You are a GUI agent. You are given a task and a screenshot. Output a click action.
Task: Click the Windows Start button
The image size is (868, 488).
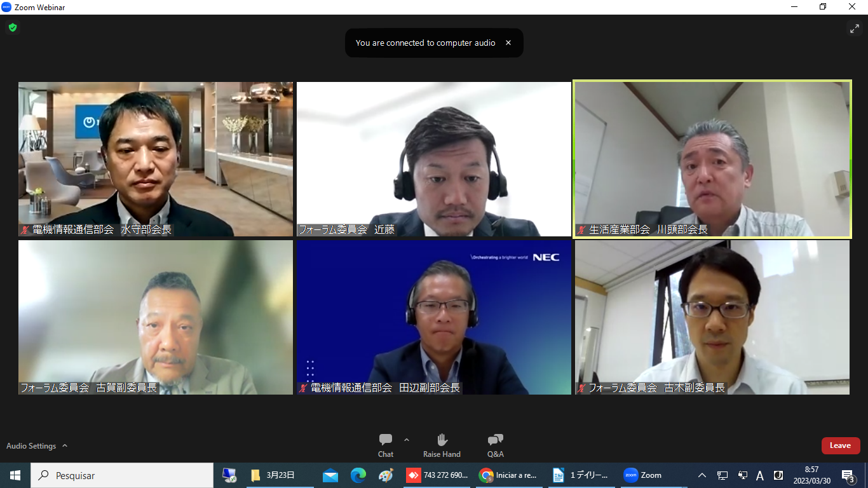pyautogui.click(x=15, y=475)
